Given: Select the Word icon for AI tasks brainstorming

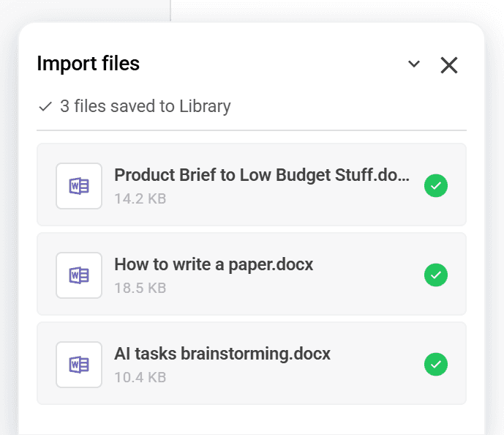Looking at the screenshot, I should point(79,365).
